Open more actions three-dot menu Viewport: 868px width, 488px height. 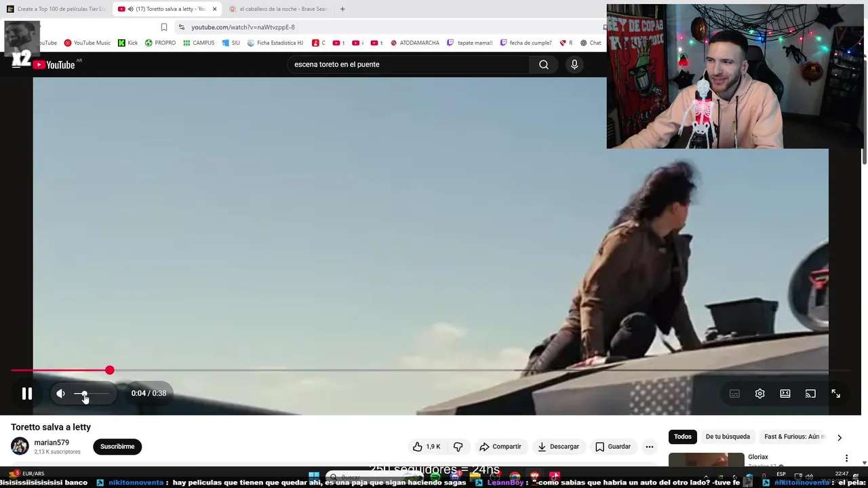point(649,447)
